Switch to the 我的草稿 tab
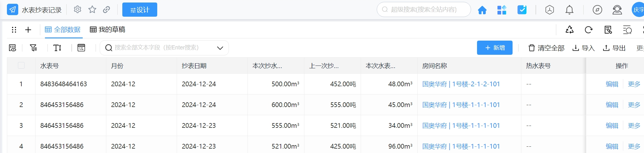The width and height of the screenshot is (644, 153). [108, 30]
